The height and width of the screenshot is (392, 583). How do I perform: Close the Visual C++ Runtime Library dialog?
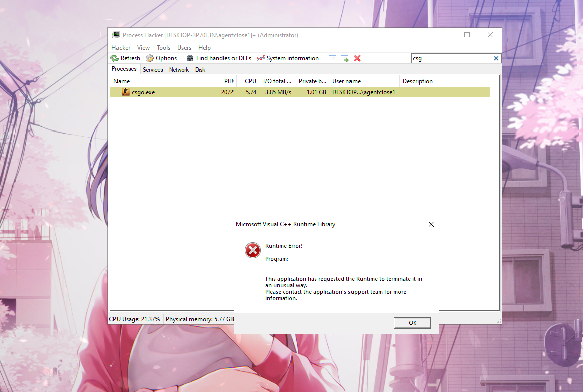(x=431, y=224)
